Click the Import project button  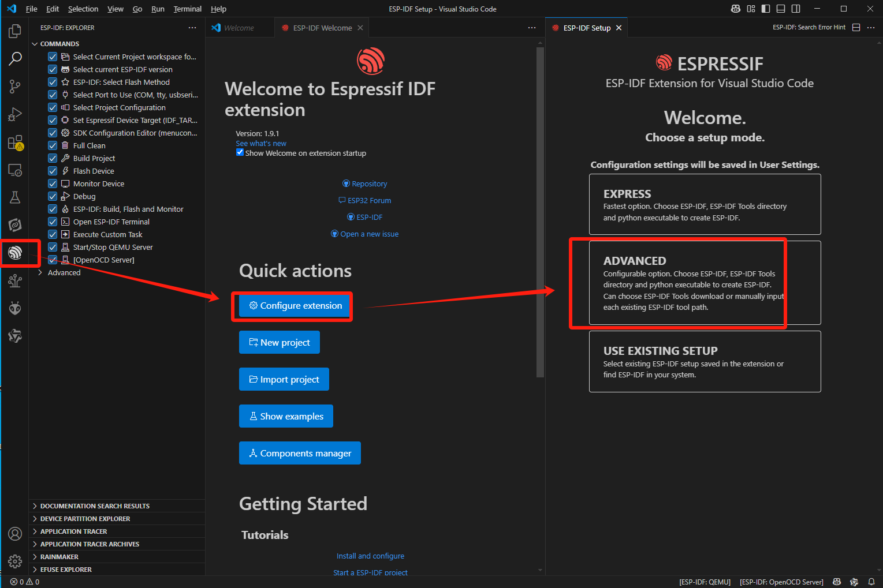[x=284, y=379]
